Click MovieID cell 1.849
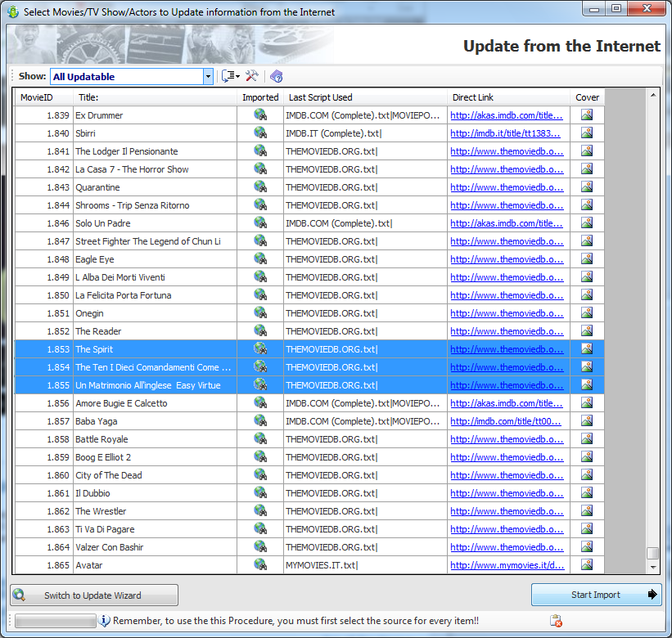 pos(44,277)
